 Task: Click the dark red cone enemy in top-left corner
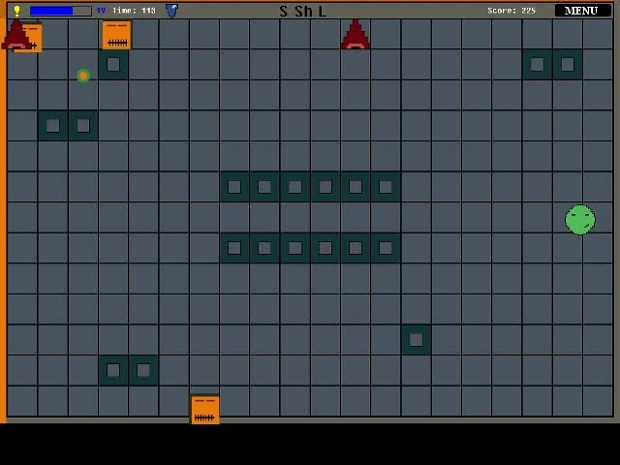point(16,35)
